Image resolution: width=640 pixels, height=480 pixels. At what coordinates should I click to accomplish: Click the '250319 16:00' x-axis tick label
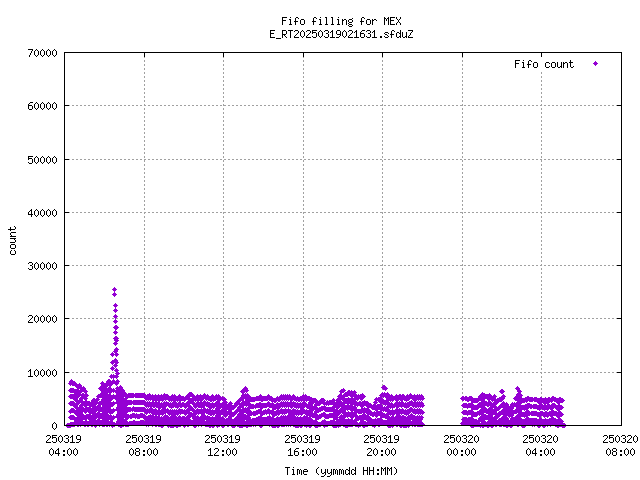tap(302, 446)
